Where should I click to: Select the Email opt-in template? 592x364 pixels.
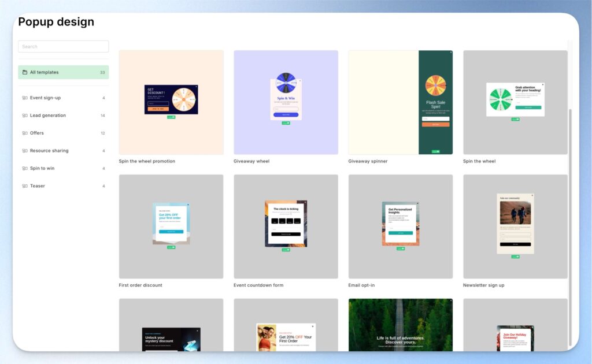point(401,226)
